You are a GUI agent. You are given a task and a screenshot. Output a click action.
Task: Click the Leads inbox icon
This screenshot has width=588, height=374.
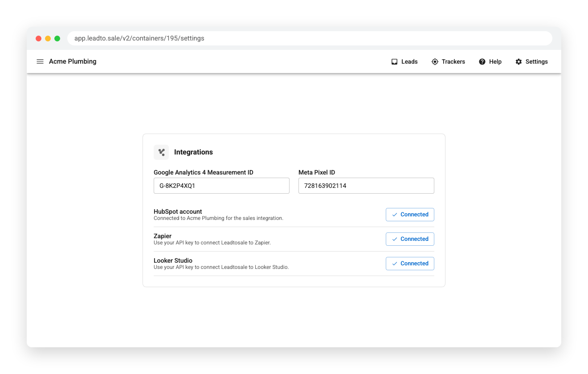(394, 62)
